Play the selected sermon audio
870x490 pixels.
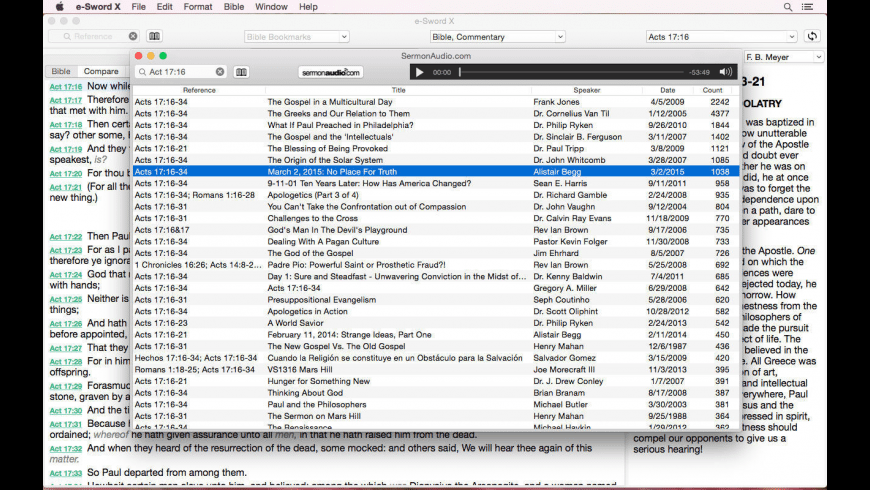click(x=419, y=72)
